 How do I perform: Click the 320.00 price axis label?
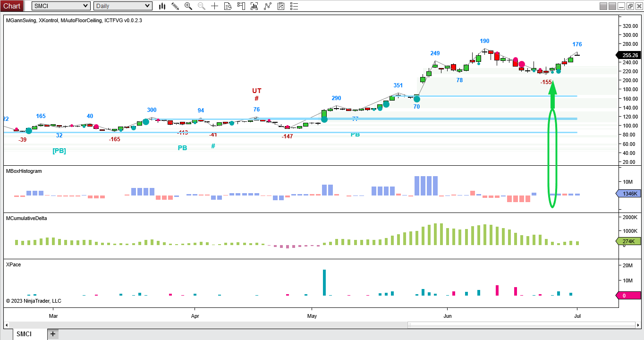630,26
